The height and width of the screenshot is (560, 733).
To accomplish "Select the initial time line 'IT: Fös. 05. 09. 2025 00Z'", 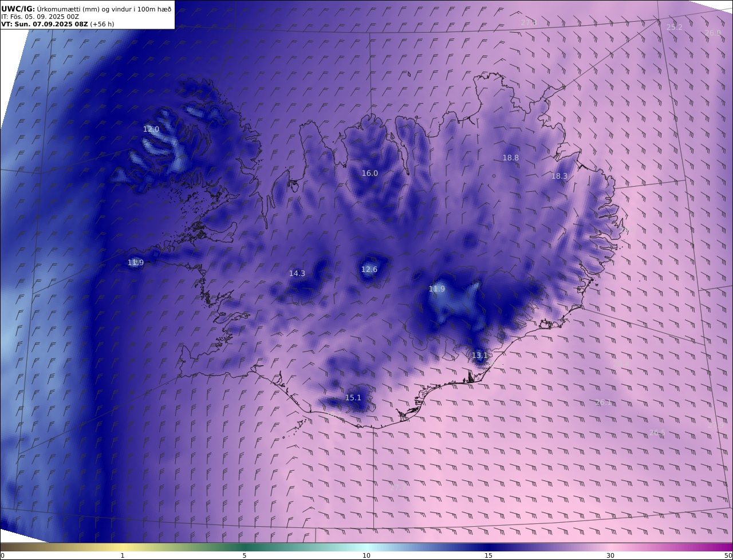I will click(x=40, y=17).
